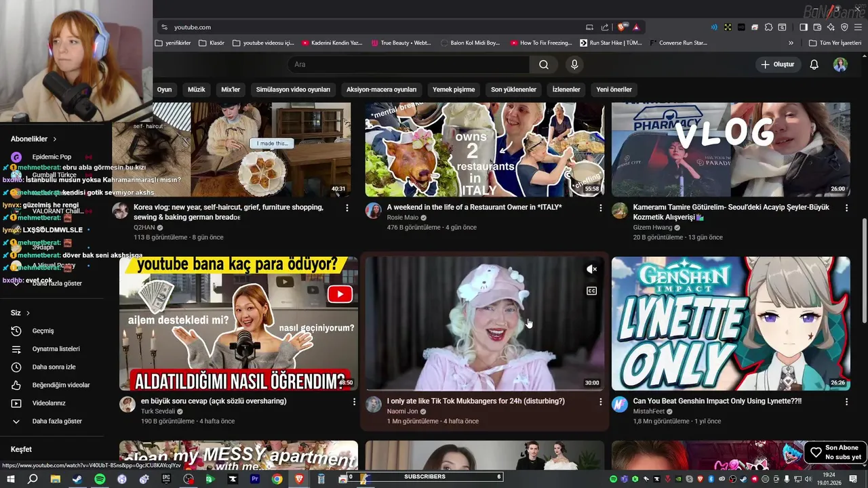Click the Brave Rewards triangle icon

pos(636,27)
